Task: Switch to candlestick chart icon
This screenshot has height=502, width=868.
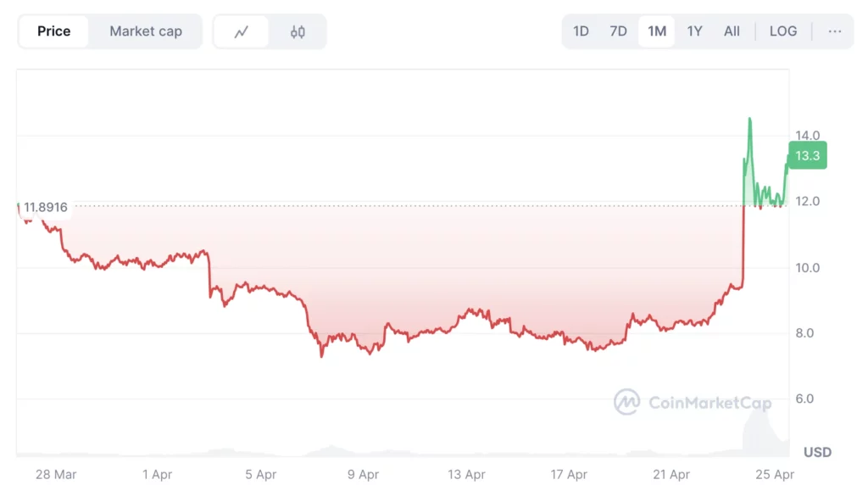Action: pos(298,31)
